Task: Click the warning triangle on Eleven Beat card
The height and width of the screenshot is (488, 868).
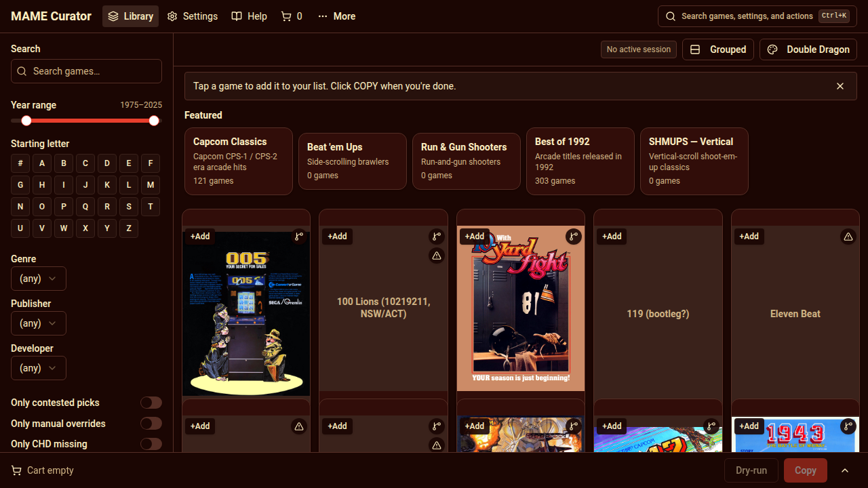Action: pyautogui.click(x=848, y=237)
